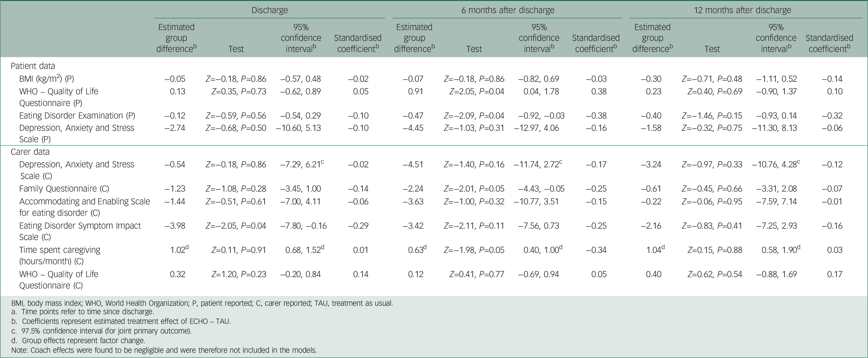868x358 pixels.
Task: Select the BMI (kg/m2) (P) row label
Action: 46,79
